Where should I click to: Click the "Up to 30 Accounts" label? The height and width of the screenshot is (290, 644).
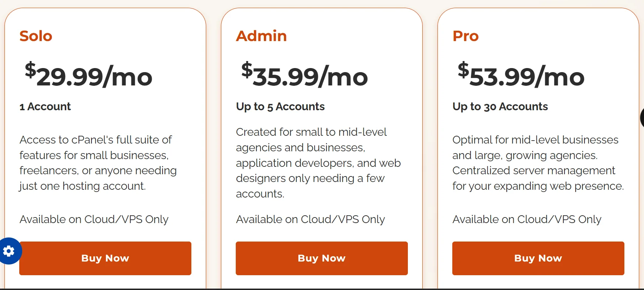[500, 107]
